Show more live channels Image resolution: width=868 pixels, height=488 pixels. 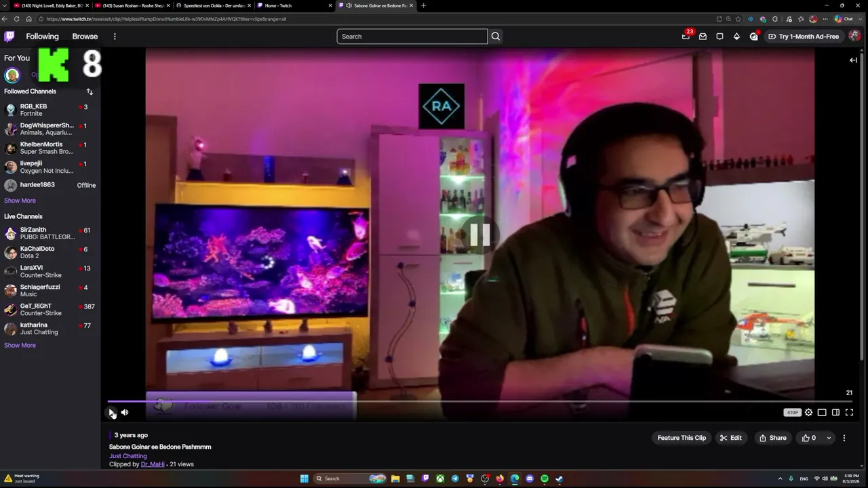click(20, 345)
